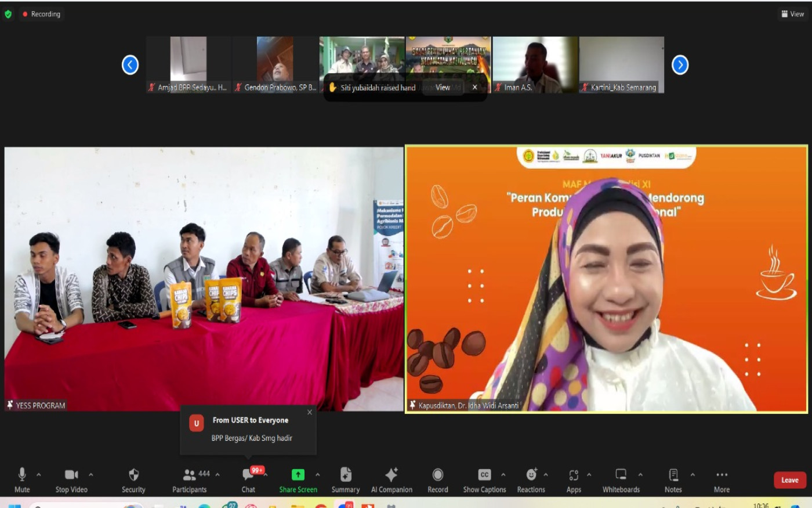
Task: Open the More menu
Action: [x=722, y=480]
